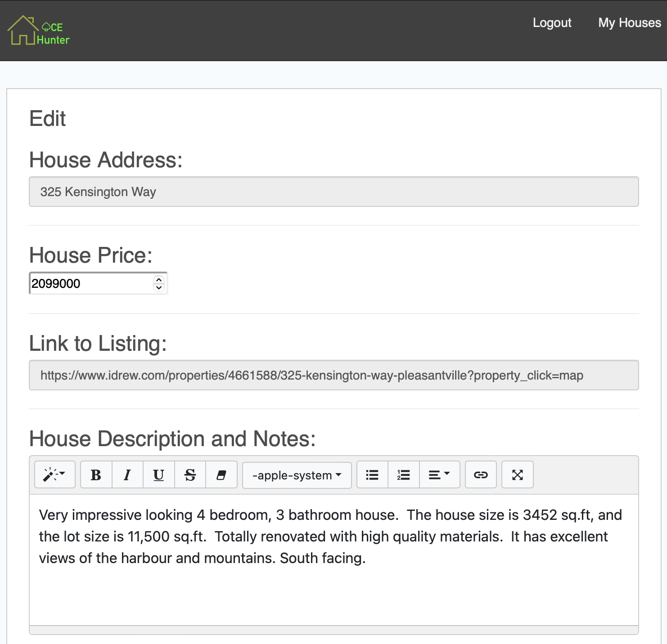Viewport: 667px width, 644px height.
Task: Expand paragraph alignment dropdown
Action: pos(439,475)
